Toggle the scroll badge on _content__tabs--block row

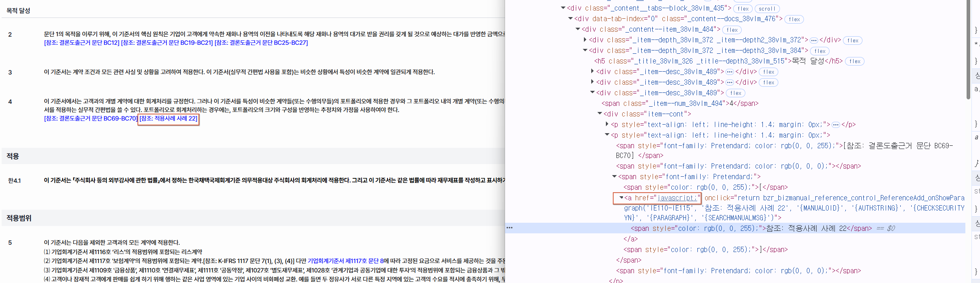pyautogui.click(x=767, y=9)
